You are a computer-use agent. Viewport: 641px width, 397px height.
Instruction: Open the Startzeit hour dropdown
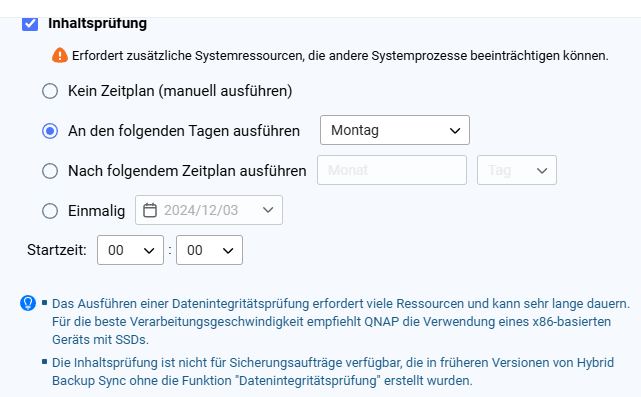click(130, 250)
